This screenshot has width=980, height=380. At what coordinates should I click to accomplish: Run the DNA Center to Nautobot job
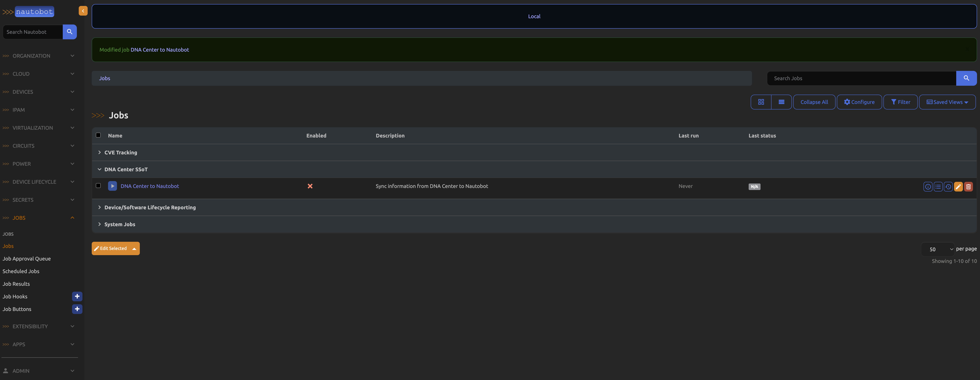point(112,186)
